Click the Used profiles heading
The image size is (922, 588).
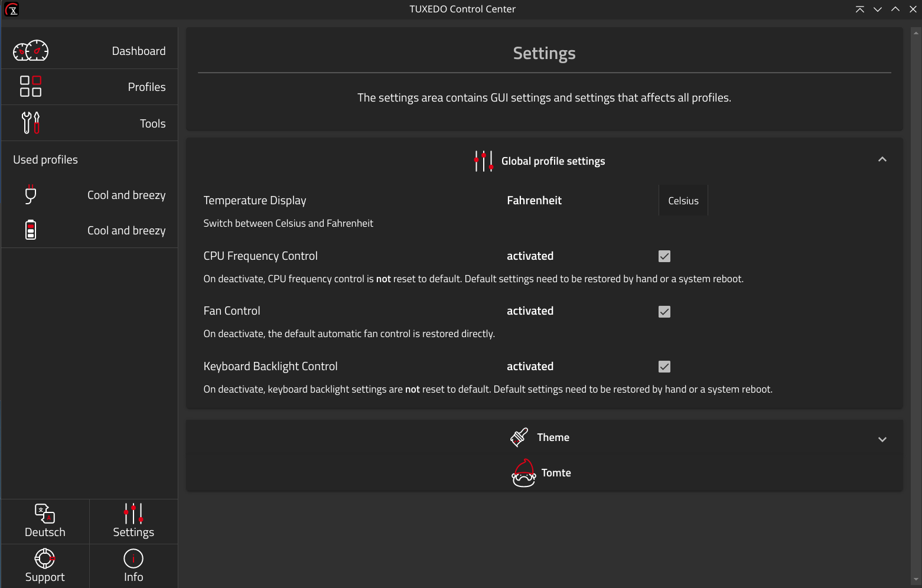point(45,159)
